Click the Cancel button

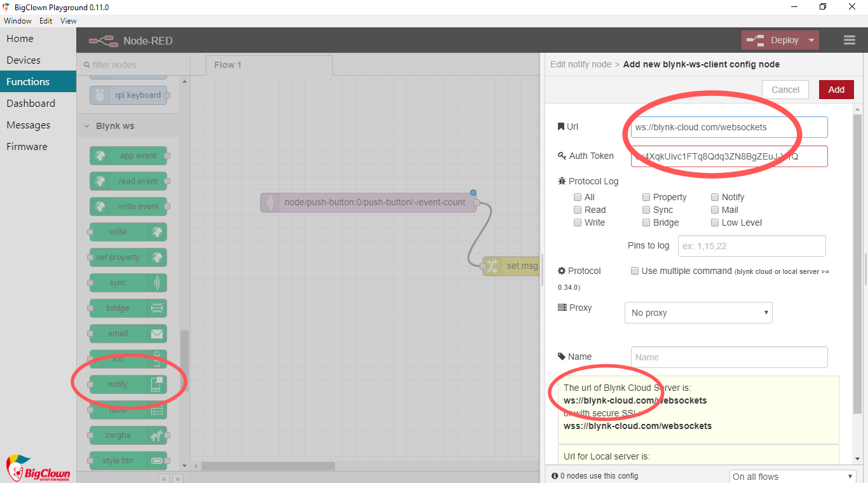(785, 90)
